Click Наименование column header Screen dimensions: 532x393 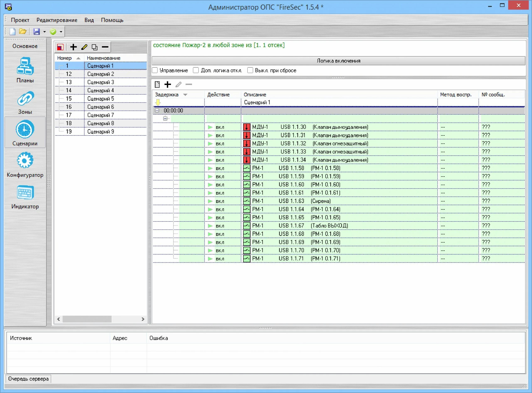pyautogui.click(x=116, y=58)
